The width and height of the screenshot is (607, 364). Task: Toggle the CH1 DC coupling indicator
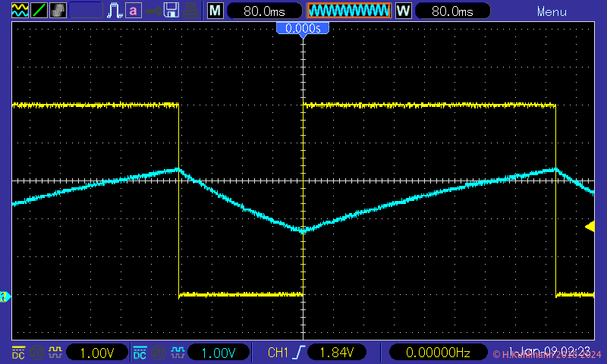18,352
